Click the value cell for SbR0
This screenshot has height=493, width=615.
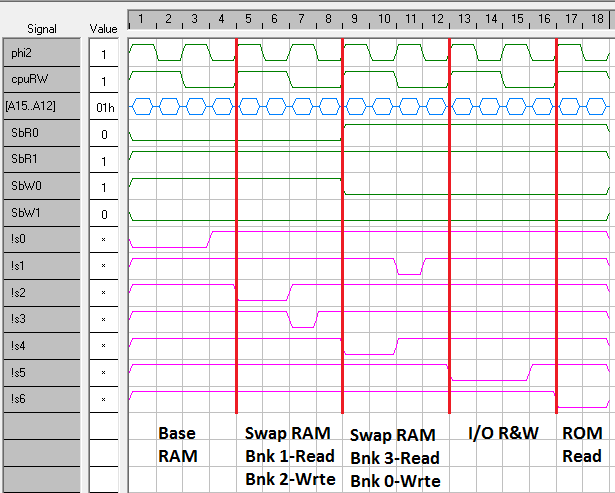104,134
